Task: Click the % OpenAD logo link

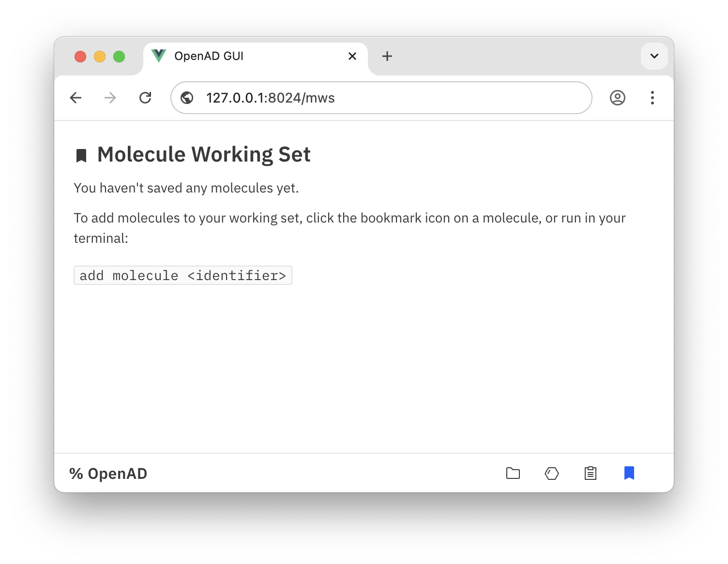Action: click(108, 474)
